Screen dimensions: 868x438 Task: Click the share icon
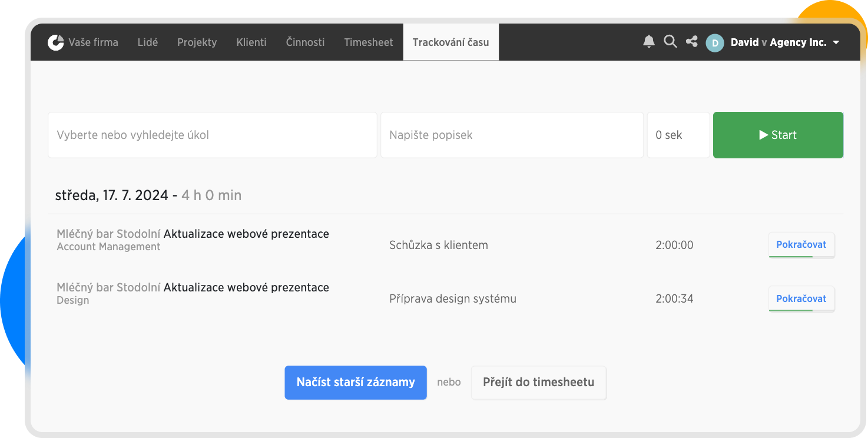[x=692, y=42]
